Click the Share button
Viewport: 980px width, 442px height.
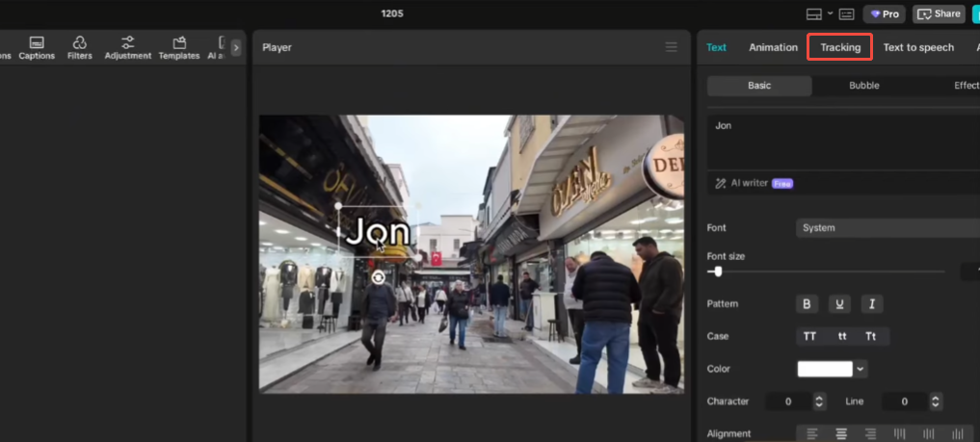pyautogui.click(x=939, y=13)
